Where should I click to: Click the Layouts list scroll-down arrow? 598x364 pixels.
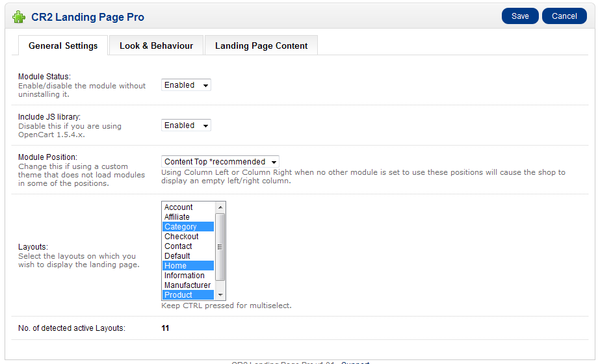coord(220,295)
